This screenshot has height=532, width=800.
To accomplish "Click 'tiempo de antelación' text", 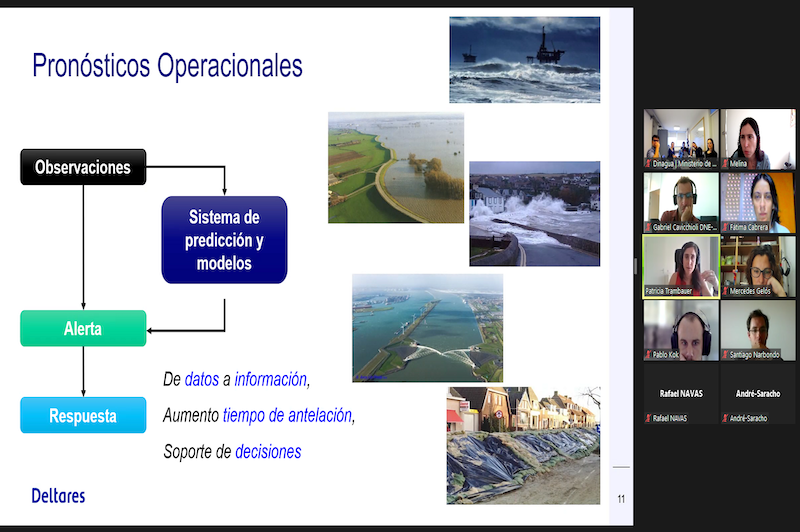I will click(x=287, y=416).
